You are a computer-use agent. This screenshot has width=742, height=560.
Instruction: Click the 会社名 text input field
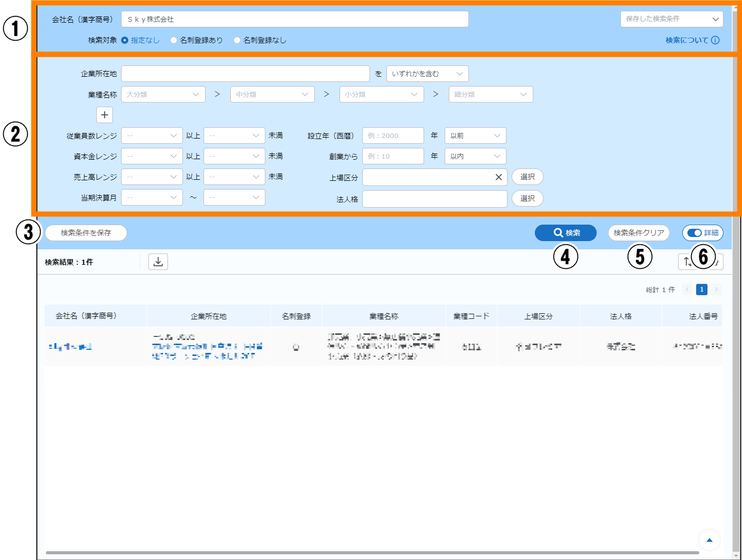click(295, 19)
